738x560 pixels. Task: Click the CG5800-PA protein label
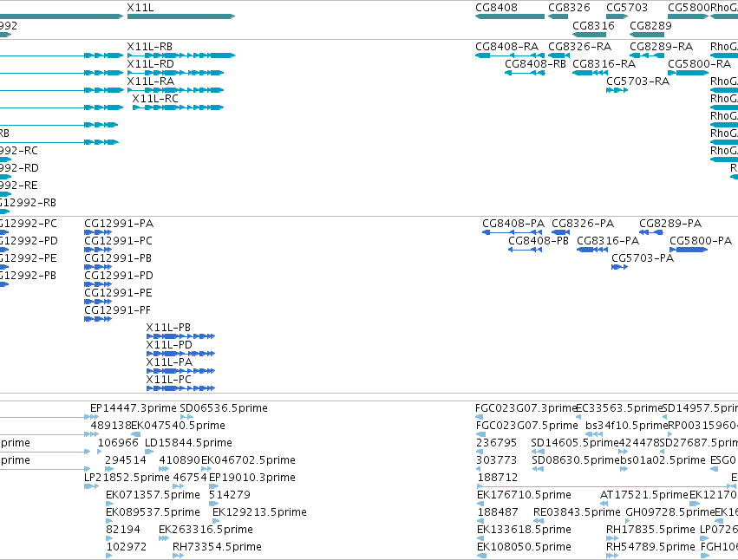pos(701,241)
